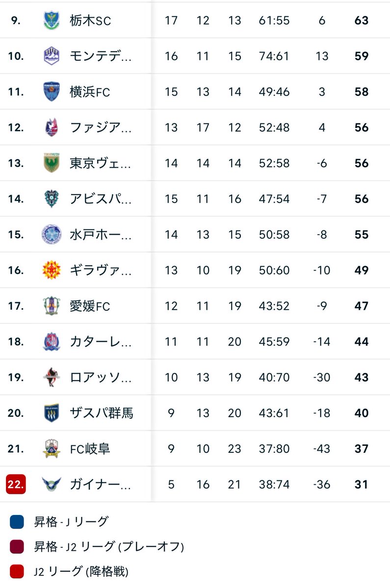Screen dimensions: 390x588
Task: Open the 横浜FC team crest
Action: pyautogui.click(x=52, y=92)
